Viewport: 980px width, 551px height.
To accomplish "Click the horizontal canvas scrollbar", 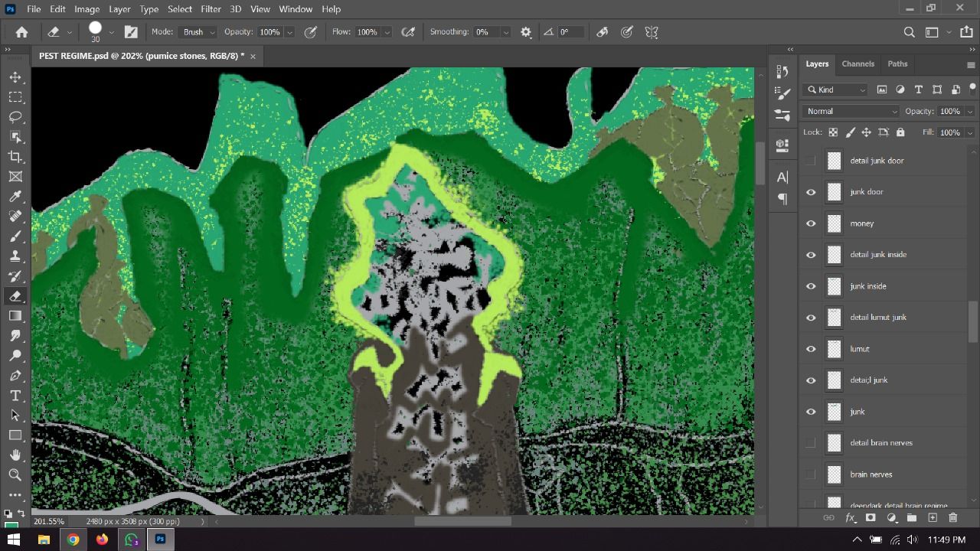I will tap(463, 521).
